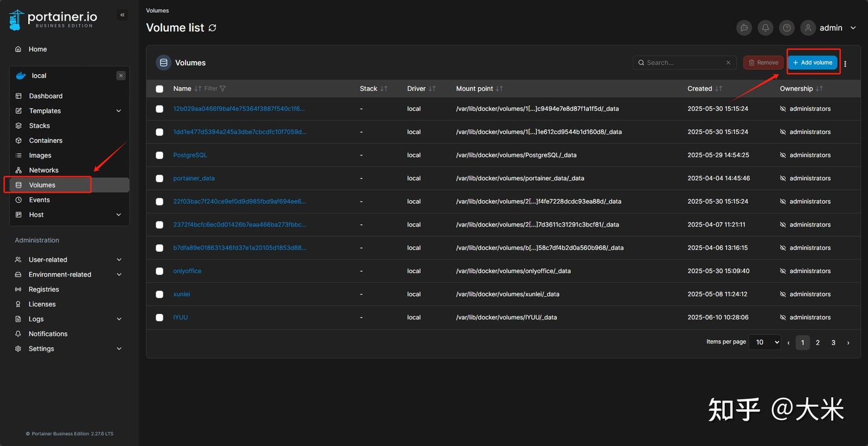868x446 pixels.
Task: Click the filter icon in Name column
Action: pyautogui.click(x=222, y=89)
